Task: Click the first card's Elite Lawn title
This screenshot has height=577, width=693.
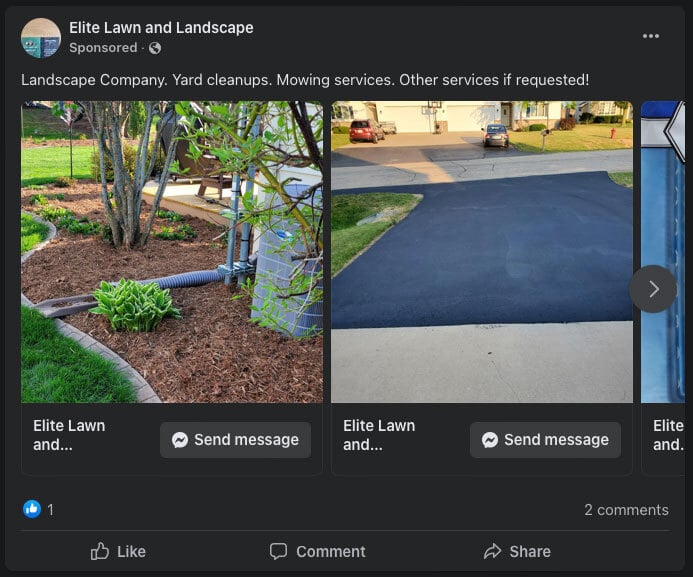Action: (69, 435)
